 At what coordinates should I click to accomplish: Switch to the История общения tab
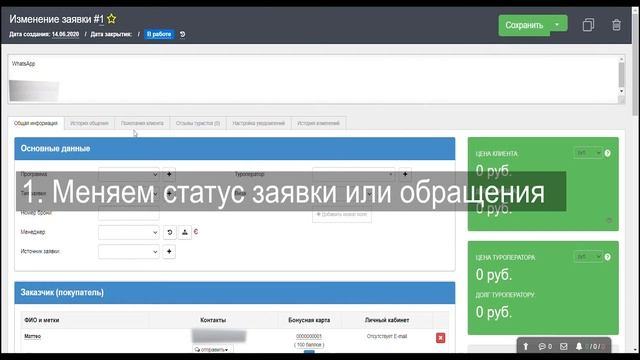[x=89, y=123]
